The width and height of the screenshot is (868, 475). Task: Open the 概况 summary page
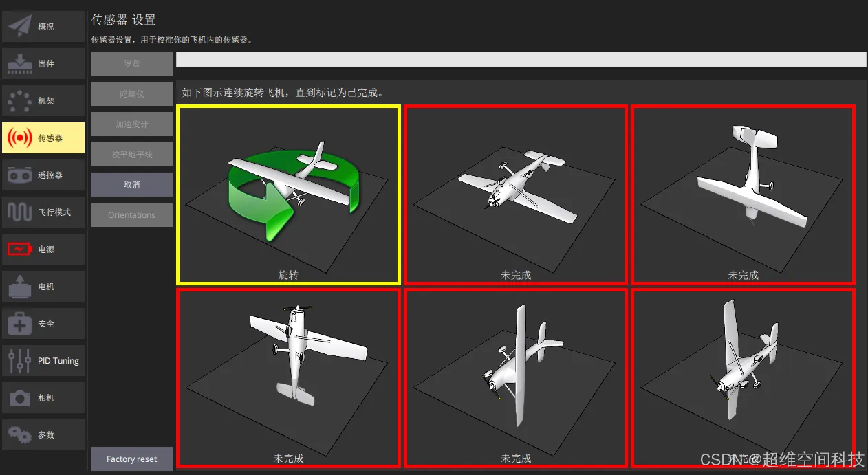43,26
